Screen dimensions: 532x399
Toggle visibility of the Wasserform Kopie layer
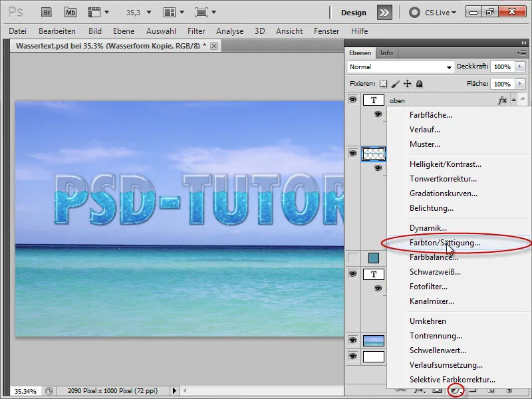(x=352, y=154)
